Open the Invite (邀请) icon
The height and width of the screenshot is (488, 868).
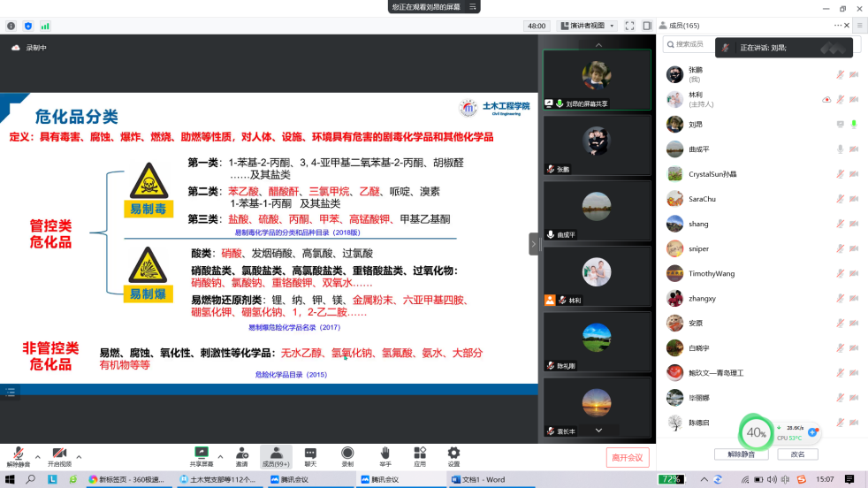[241, 455]
